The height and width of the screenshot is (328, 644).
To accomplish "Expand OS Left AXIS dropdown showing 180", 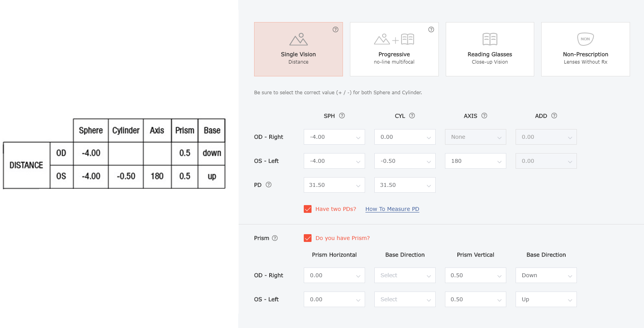I will point(475,161).
